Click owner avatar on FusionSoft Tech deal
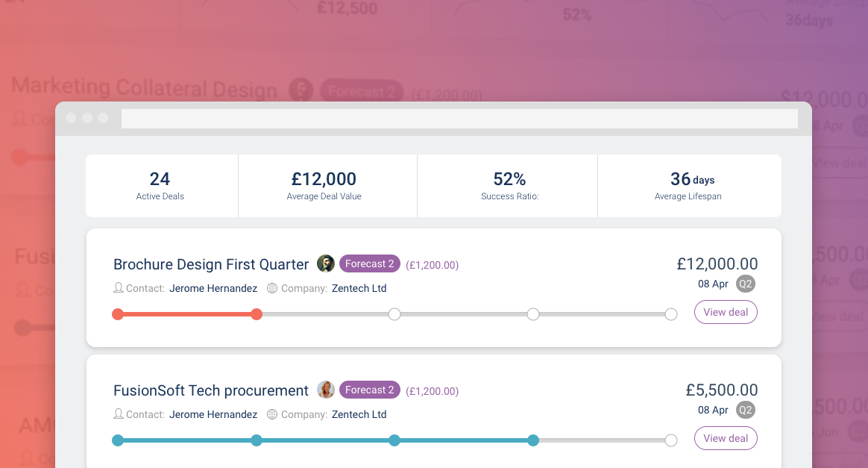This screenshot has height=468, width=868. tap(325, 390)
